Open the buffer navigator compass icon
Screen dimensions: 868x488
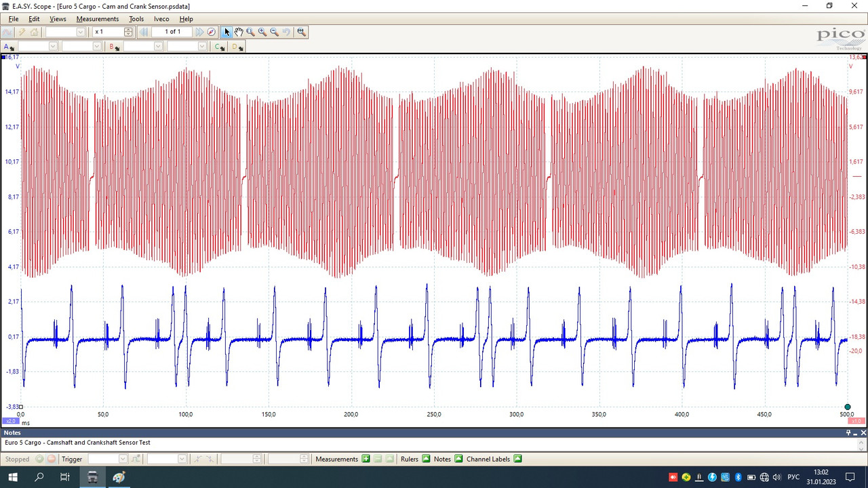[x=211, y=32]
